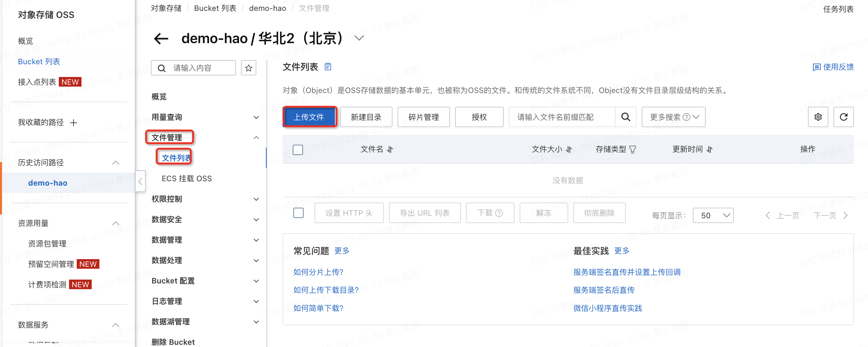
Task: Open the list settings gear icon
Action: (x=818, y=117)
